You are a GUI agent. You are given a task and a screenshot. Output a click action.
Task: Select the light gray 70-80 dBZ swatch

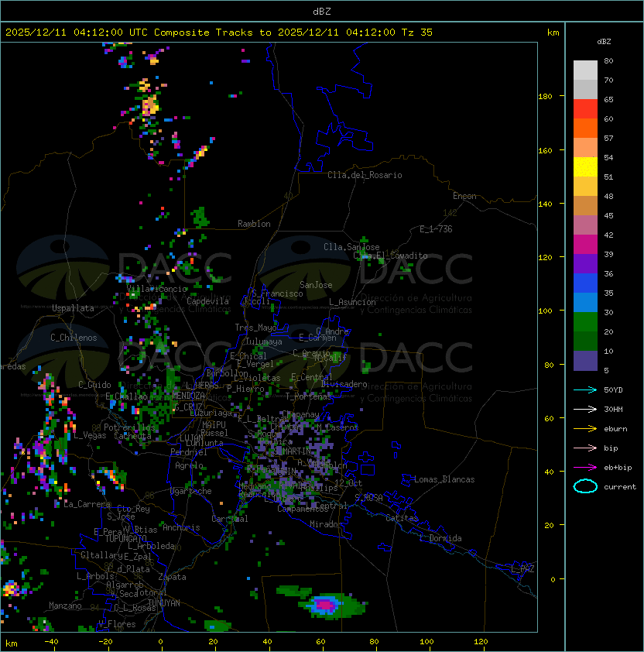(x=585, y=70)
